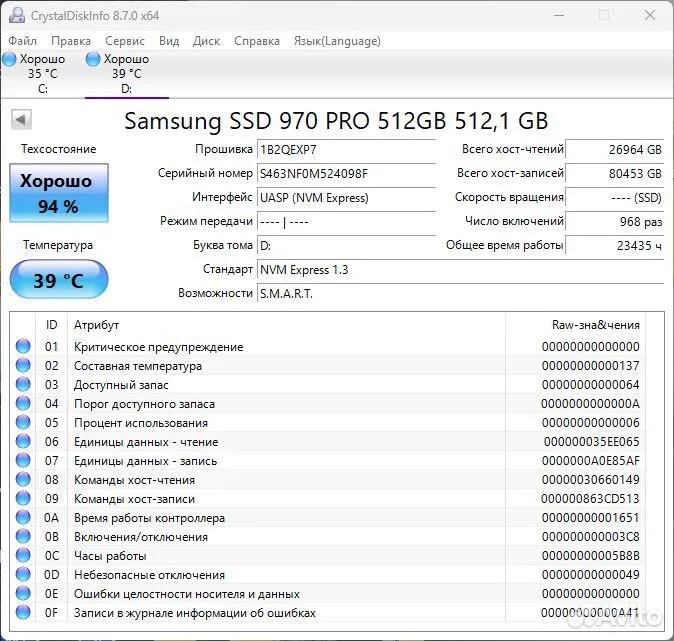Screen dimensions: 674x641
Task: Open the Диск menu
Action: coord(206,41)
